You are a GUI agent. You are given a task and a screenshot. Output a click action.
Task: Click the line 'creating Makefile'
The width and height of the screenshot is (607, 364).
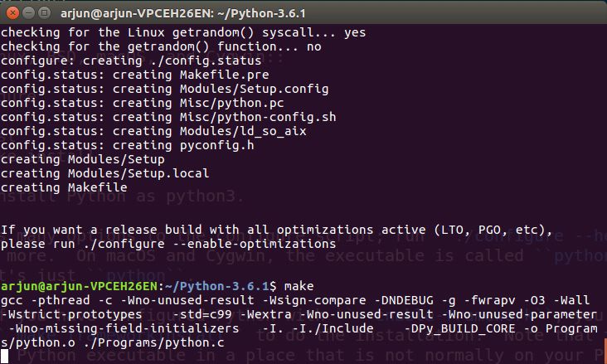[64, 187]
